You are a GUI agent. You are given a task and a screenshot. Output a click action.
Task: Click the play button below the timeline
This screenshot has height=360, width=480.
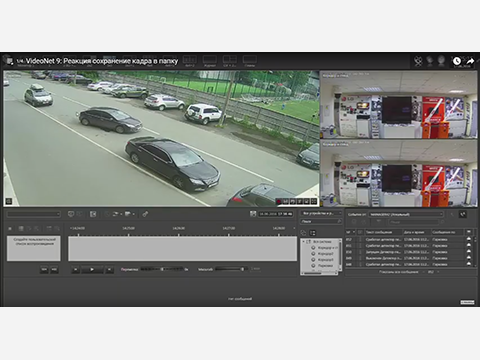pos(92,269)
